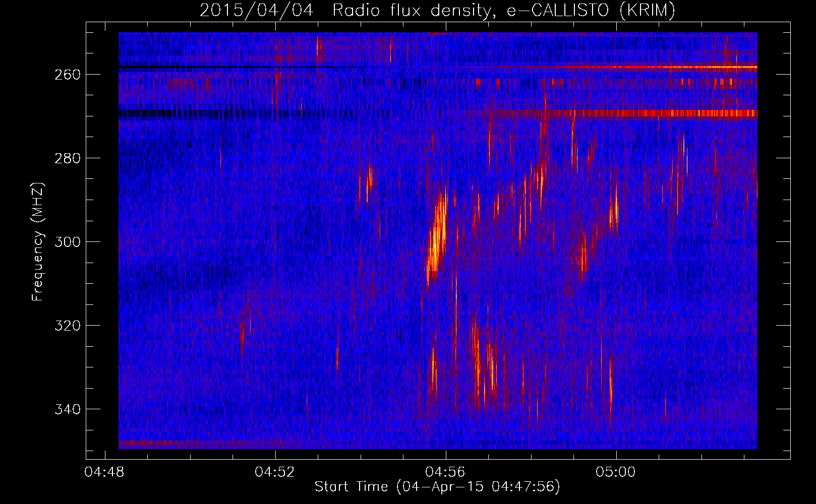Click the bright yellow burst near 300 MHz
Viewport: 816px width, 504px height.
(437, 237)
